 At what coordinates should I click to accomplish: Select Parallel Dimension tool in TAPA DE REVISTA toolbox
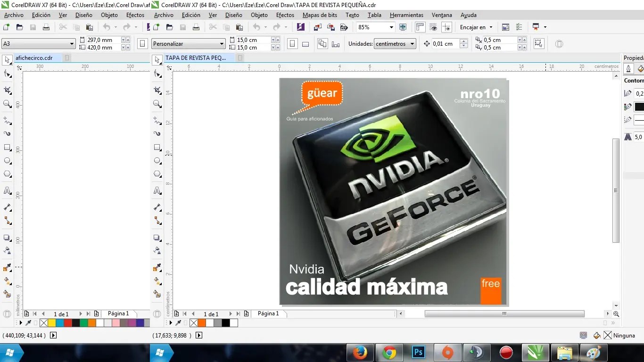(157, 207)
